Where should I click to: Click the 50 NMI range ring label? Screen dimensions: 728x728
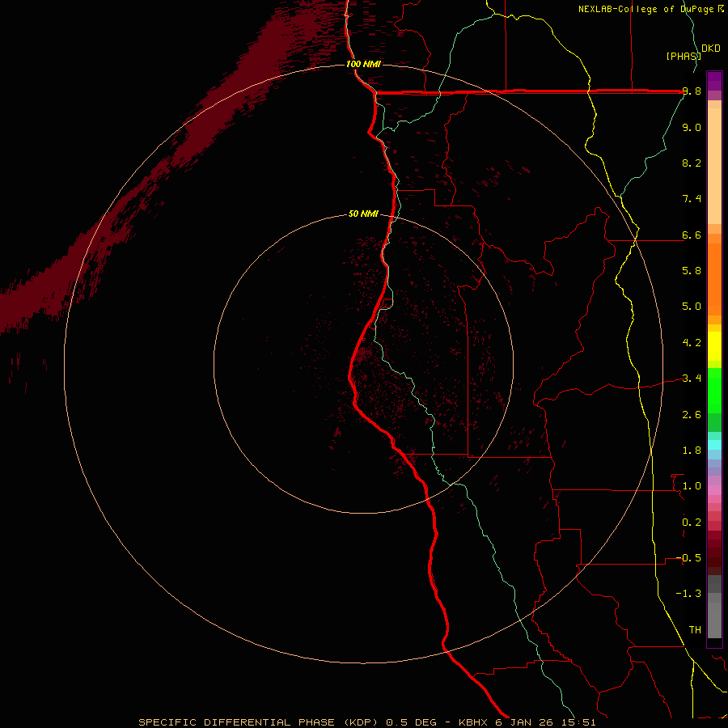pos(363,214)
